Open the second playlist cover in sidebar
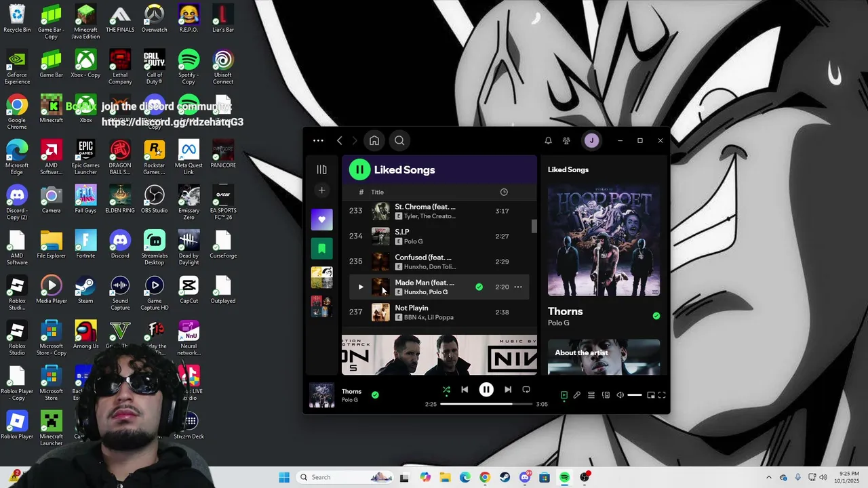 click(x=322, y=306)
